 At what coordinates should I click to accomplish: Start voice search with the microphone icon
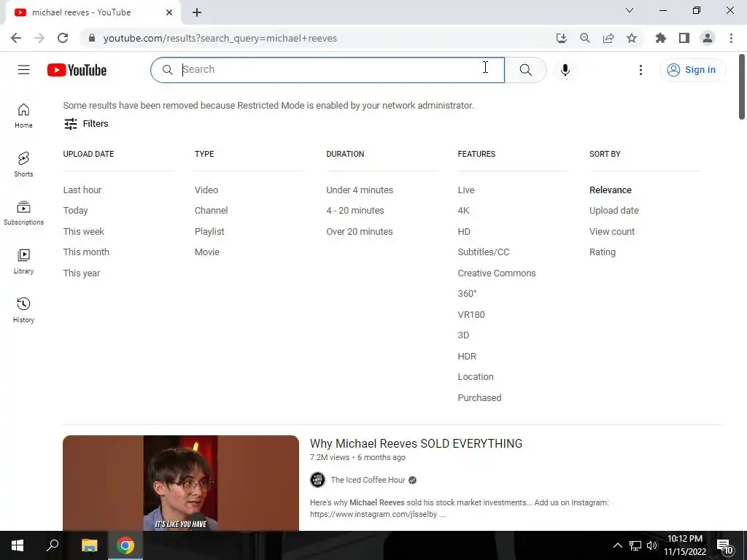[565, 70]
